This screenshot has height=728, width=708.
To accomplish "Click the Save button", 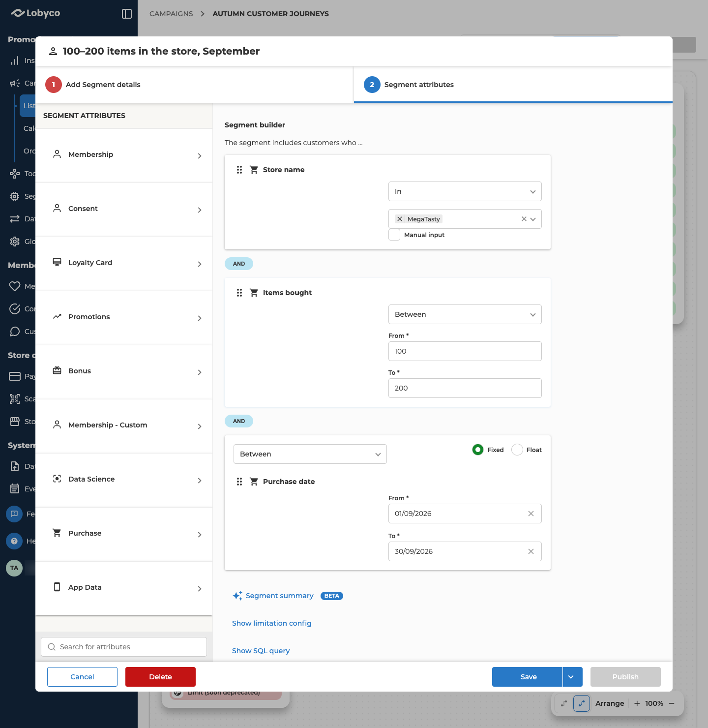I will 527,677.
